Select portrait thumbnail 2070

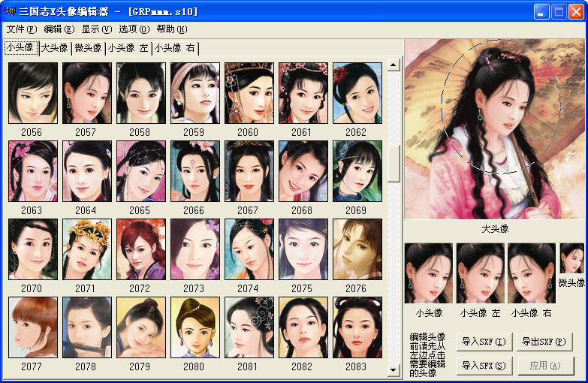tap(33, 249)
